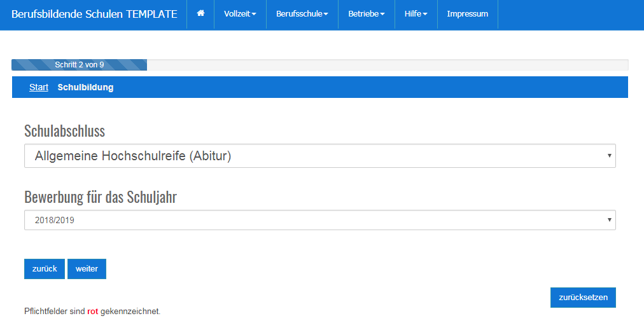644x323 pixels.
Task: Open the Schulabschluss selection field
Action: point(318,156)
